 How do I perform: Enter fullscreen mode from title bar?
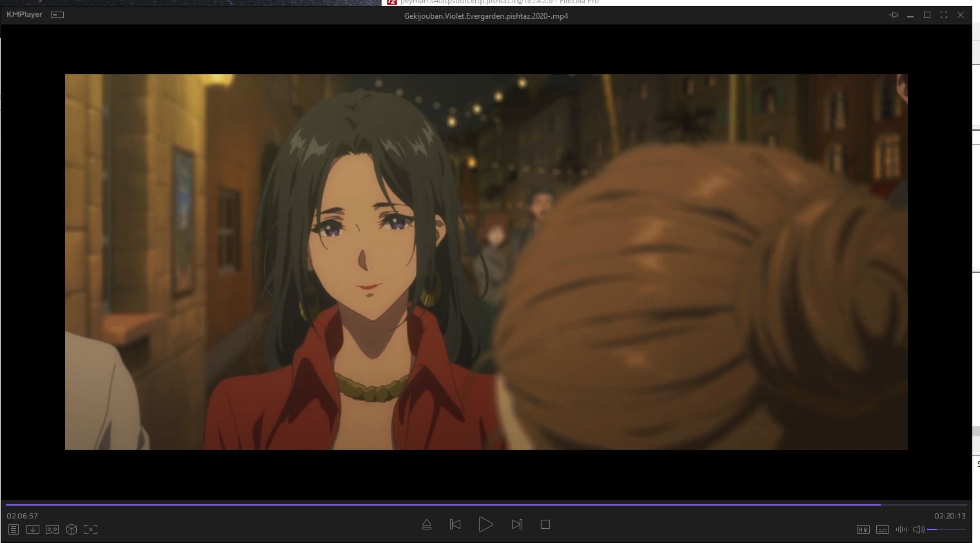944,15
